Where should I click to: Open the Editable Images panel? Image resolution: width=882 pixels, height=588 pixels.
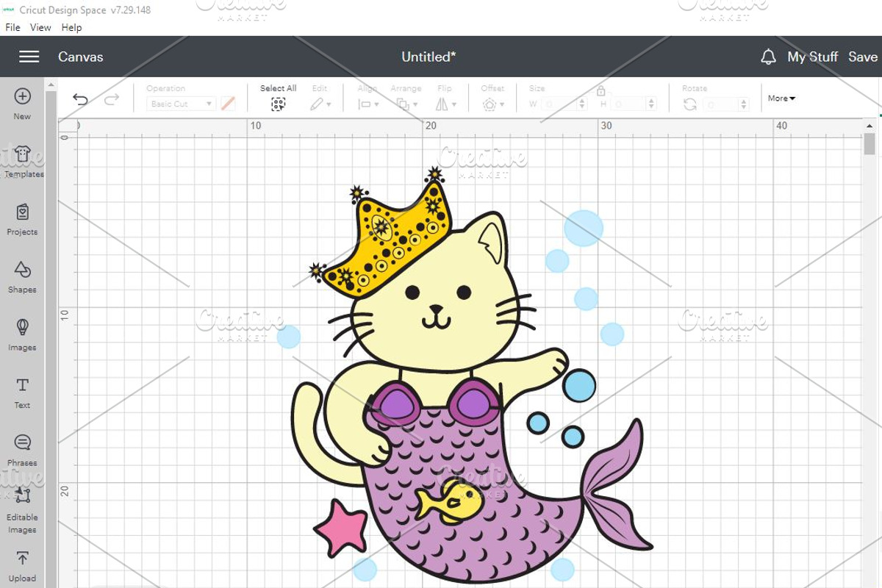(x=22, y=510)
